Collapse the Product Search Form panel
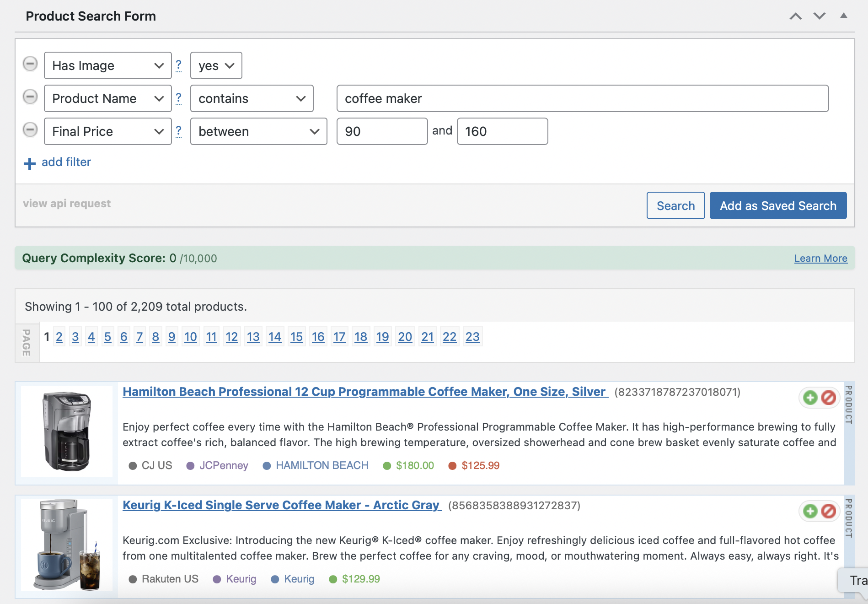The height and width of the screenshot is (604, 868). point(844,16)
